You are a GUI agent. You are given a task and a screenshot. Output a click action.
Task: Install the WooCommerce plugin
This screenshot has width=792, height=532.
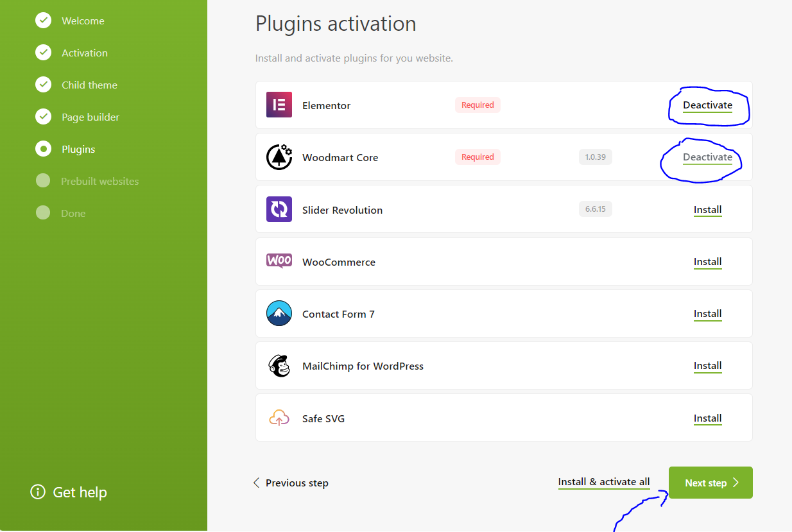707,262
